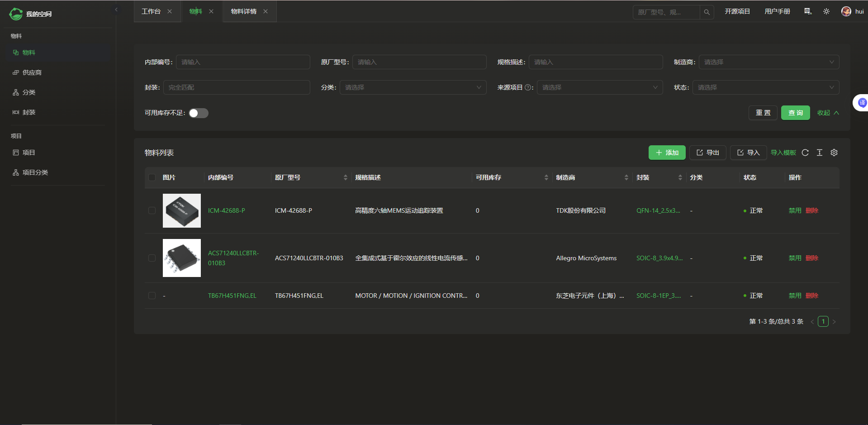Collapse filters using the 收起 link

coord(828,113)
